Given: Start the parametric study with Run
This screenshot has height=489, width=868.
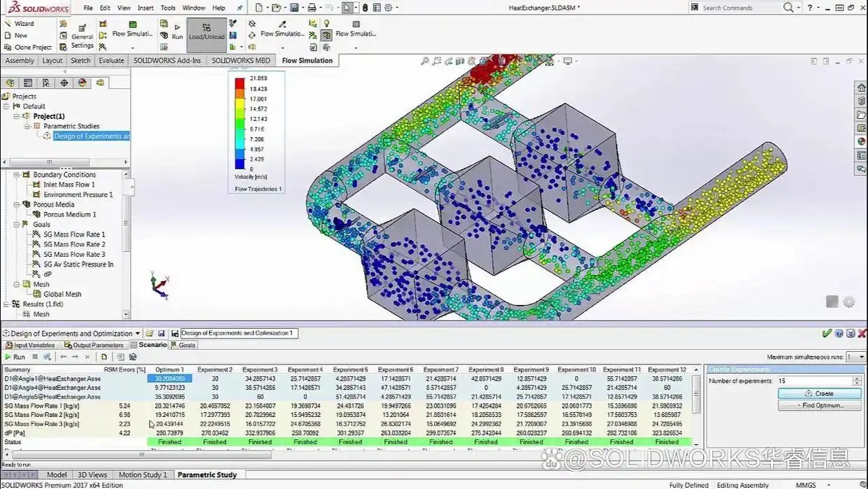Looking at the screenshot, I should coord(14,357).
